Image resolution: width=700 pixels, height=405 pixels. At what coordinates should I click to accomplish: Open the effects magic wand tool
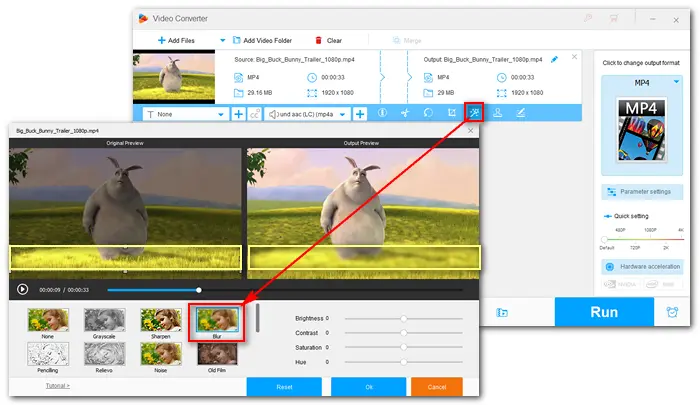point(474,113)
